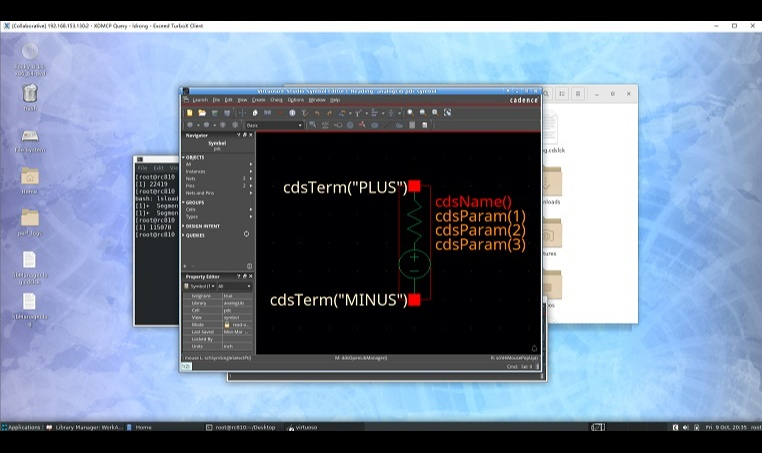This screenshot has width=762, height=453.
Task: Select the Pins row in Navigator
Action: [217, 186]
